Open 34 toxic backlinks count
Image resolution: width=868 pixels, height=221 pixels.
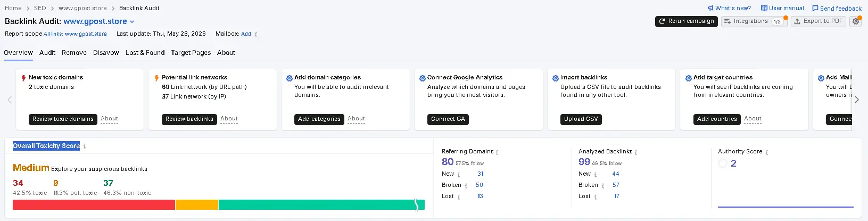coord(18,183)
